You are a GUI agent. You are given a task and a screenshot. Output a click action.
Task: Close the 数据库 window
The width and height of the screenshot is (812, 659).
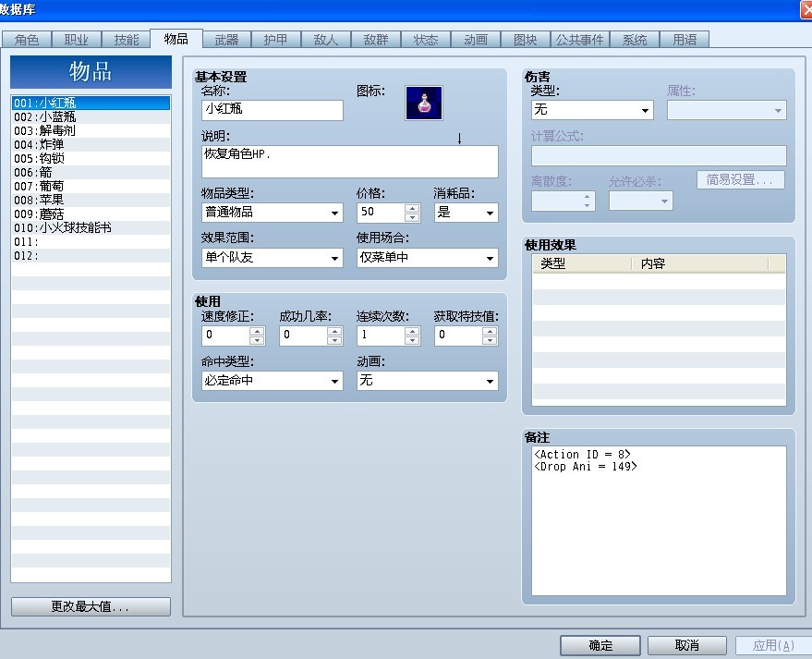point(806,9)
